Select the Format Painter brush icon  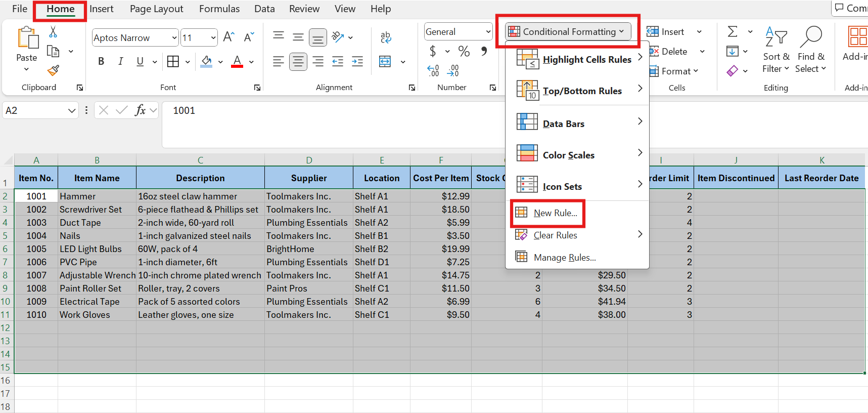coord(53,70)
